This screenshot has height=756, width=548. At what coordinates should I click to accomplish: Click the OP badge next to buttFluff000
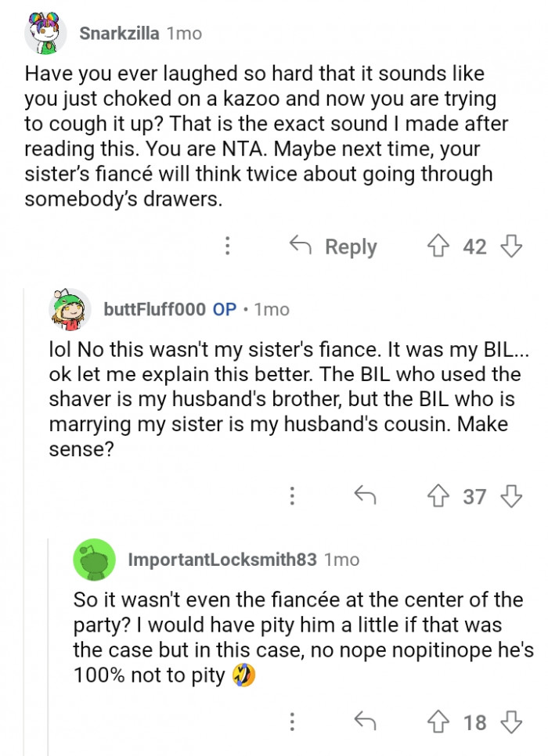pos(225,309)
